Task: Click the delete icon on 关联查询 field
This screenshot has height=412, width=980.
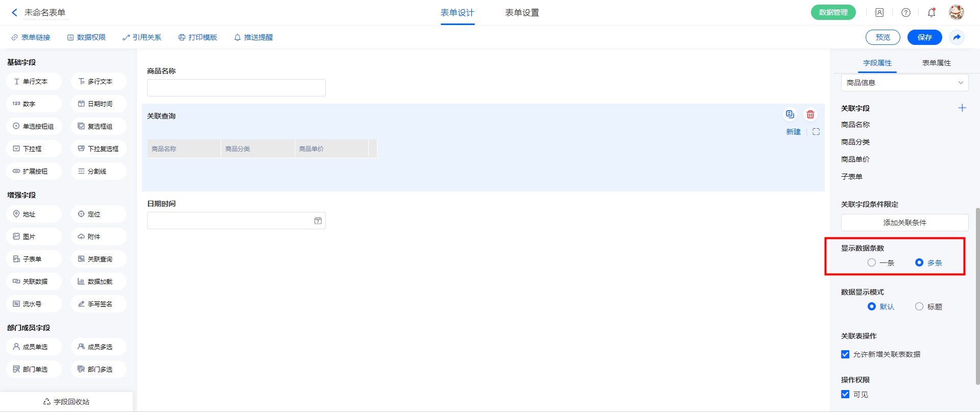Action: (810, 114)
